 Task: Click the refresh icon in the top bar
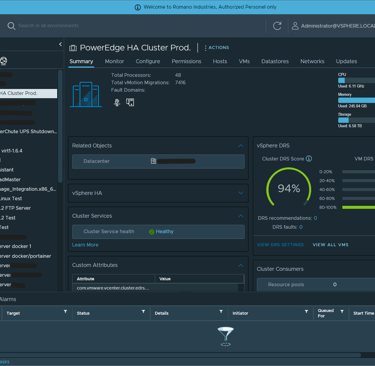tap(277, 26)
